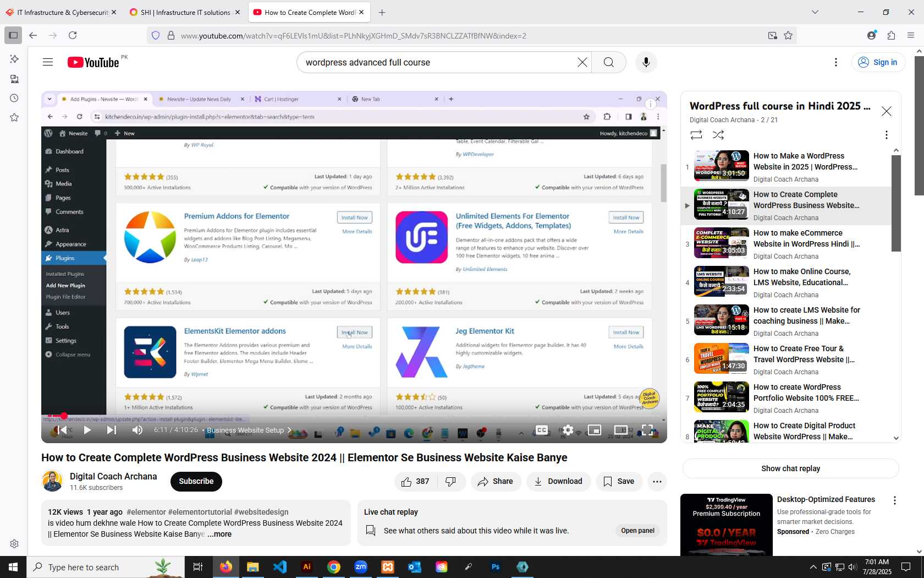Click Sign in button
The width and height of the screenshot is (924, 578).
pos(878,62)
